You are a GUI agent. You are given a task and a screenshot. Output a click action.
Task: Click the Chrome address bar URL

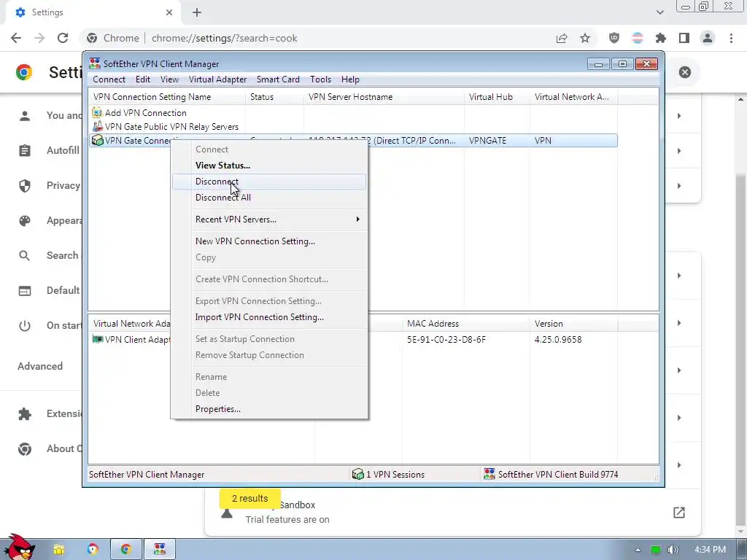225,38
